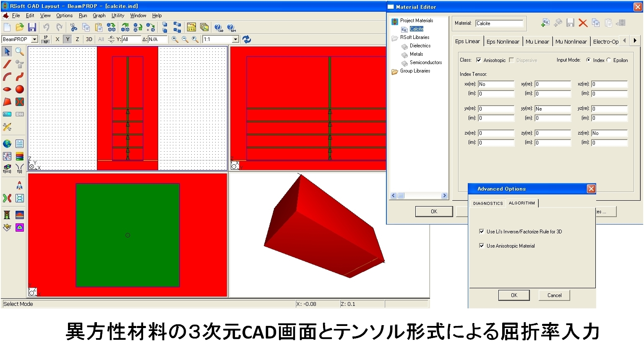The width and height of the screenshot is (644, 349).
Task: Open the materials layers icon
Action: tap(20, 156)
